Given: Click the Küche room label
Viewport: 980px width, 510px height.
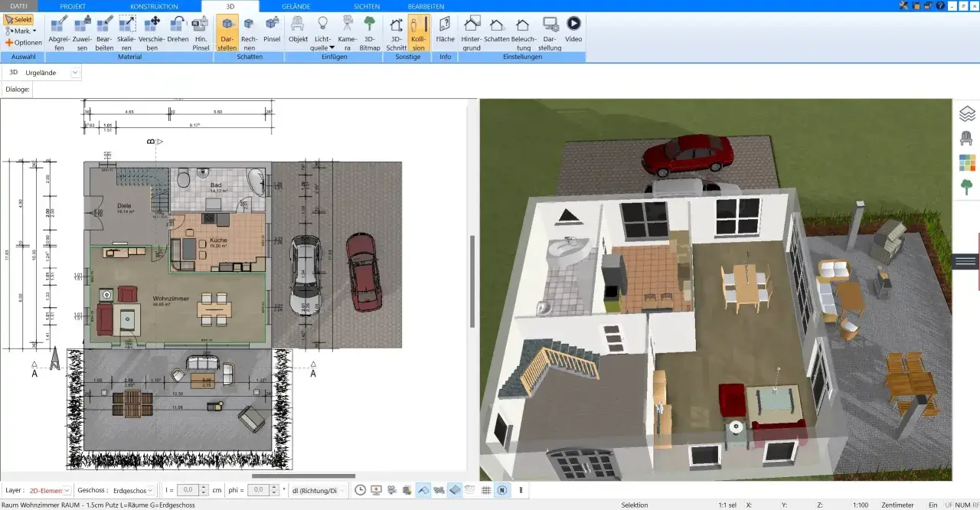Looking at the screenshot, I should pos(218,242).
